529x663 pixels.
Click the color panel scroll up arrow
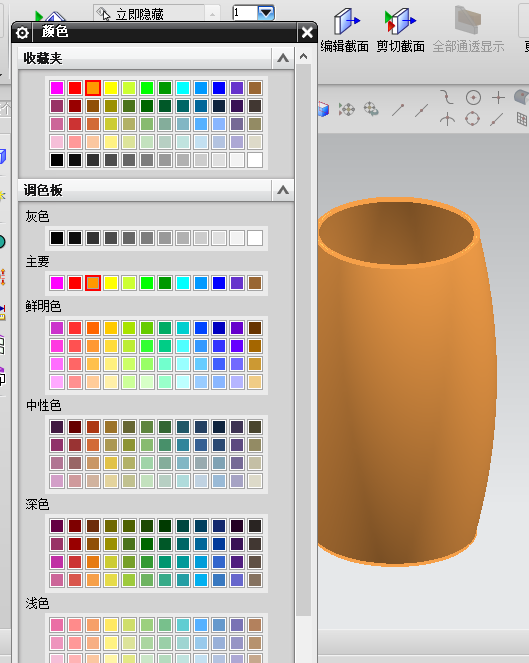pyautogui.click(x=303, y=56)
